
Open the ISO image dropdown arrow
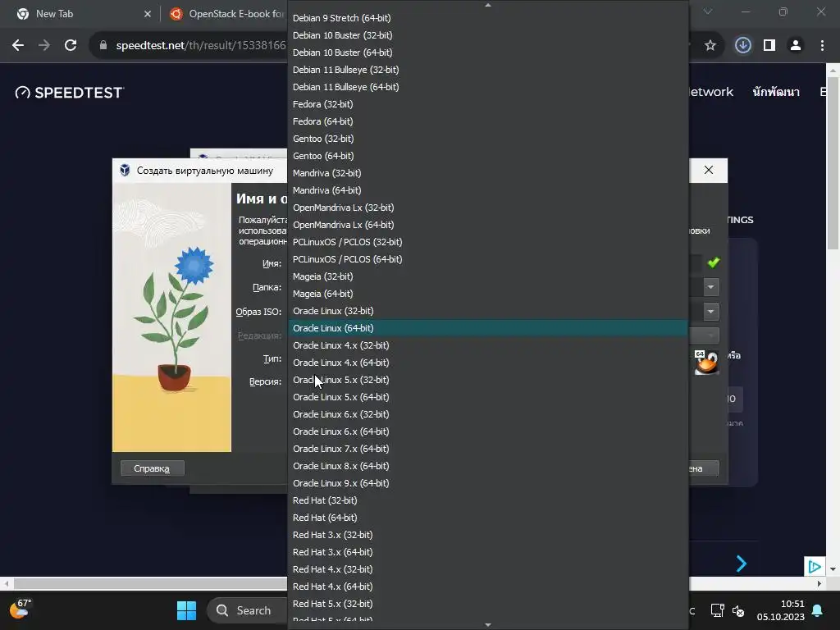(x=710, y=311)
